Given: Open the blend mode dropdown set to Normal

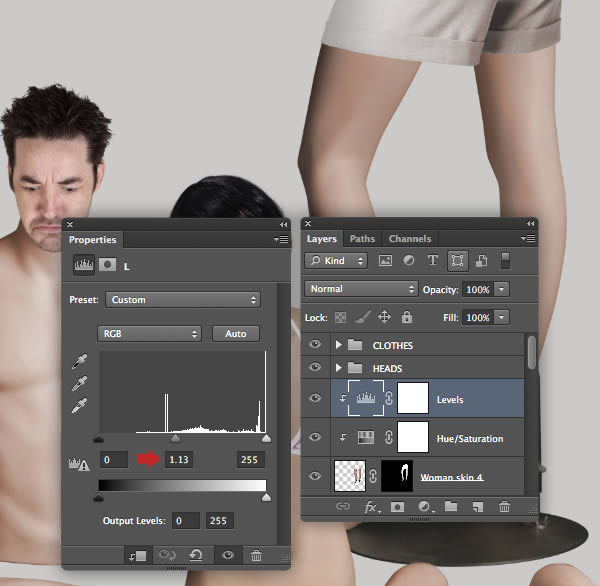Looking at the screenshot, I should click(361, 289).
